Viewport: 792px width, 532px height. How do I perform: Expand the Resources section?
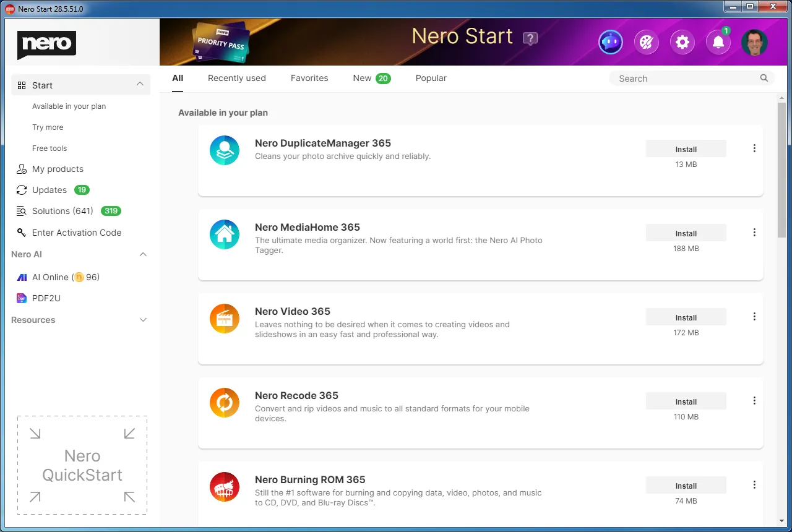(143, 320)
